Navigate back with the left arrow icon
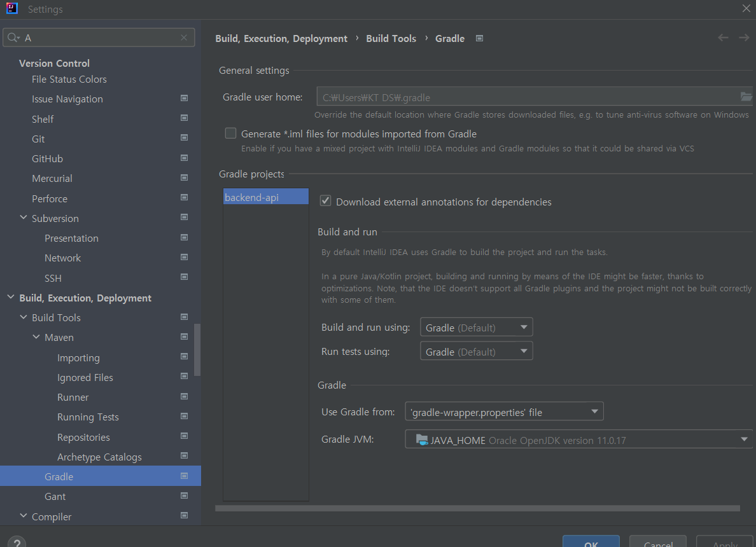This screenshot has height=547, width=756. pos(723,38)
